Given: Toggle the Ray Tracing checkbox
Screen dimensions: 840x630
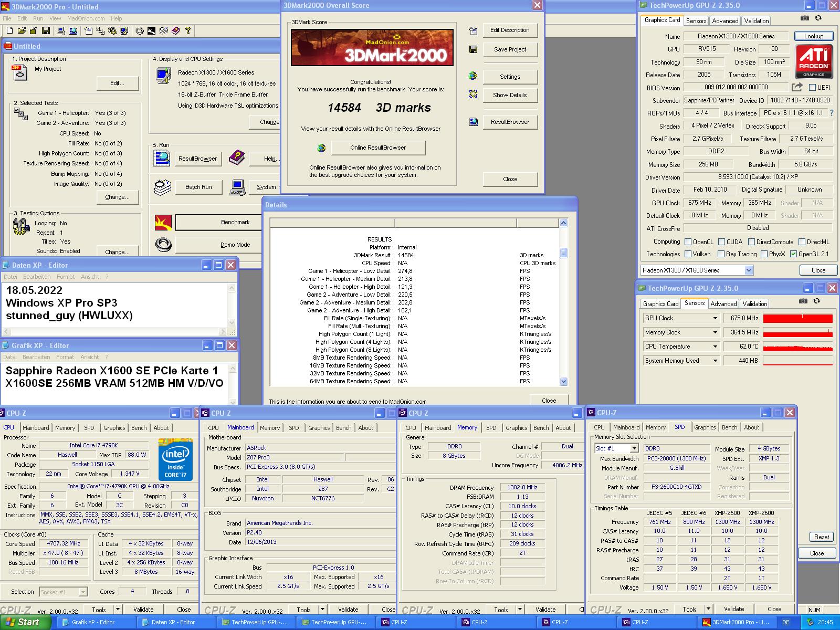Looking at the screenshot, I should (x=721, y=254).
